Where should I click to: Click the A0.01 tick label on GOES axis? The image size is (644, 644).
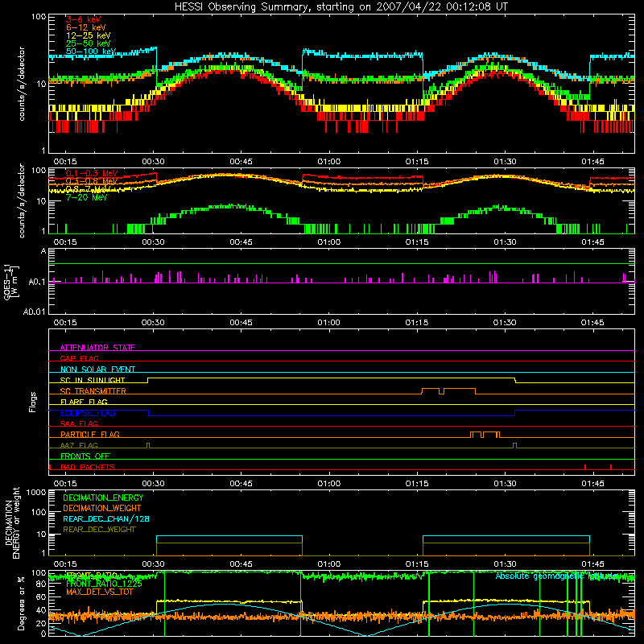[x=34, y=312]
